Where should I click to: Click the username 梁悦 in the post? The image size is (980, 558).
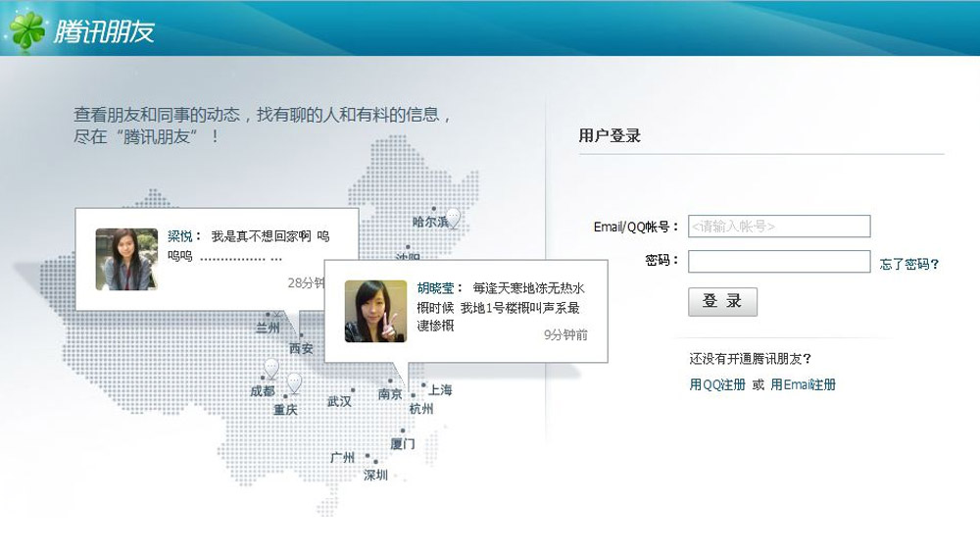click(x=179, y=236)
